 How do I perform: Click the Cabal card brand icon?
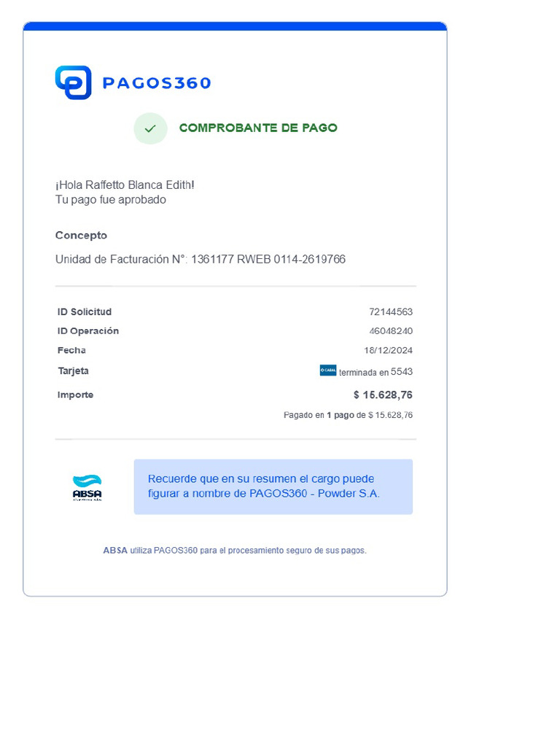[328, 371]
